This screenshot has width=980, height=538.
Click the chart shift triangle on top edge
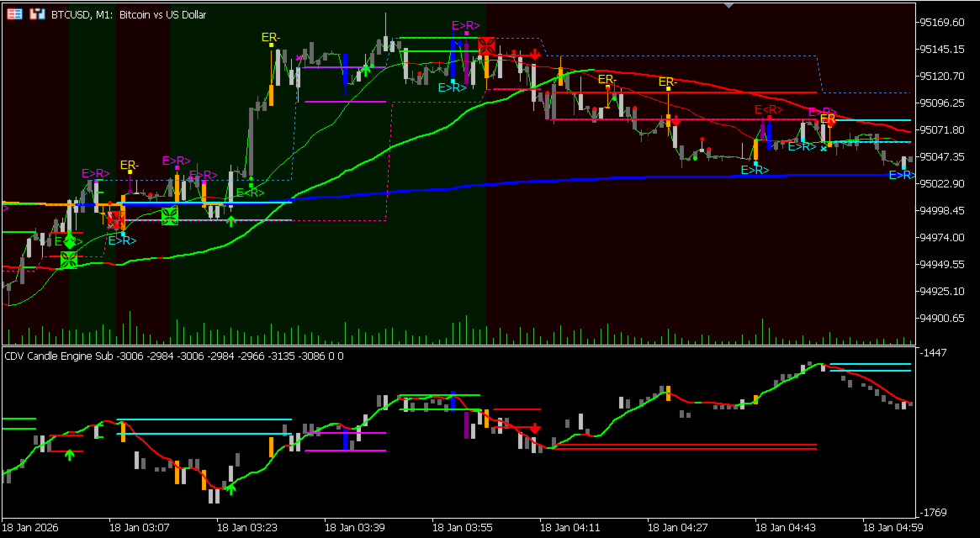(x=728, y=5)
